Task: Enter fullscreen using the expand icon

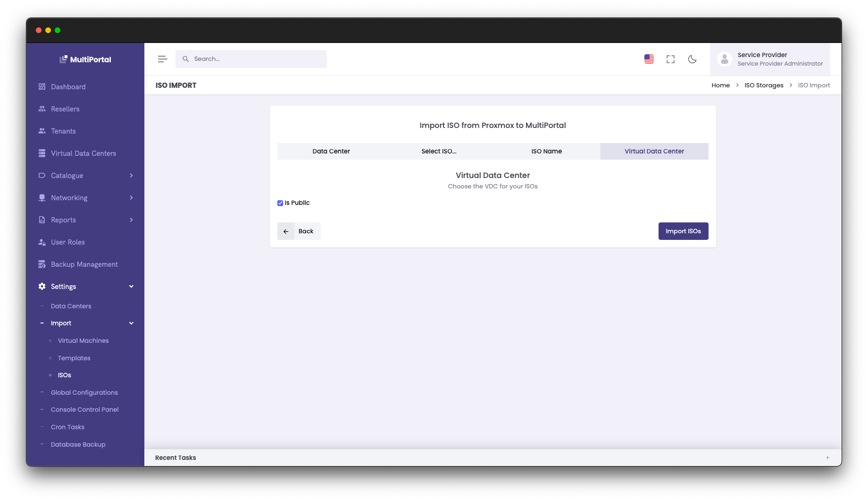Action: [670, 59]
